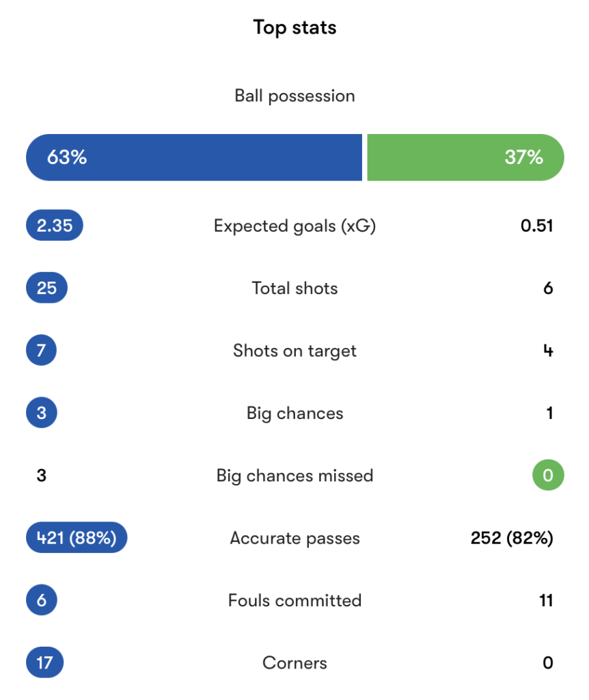Screen dimensions: 589x700
Task: Click the Expected goals (xG) label
Action: (x=294, y=226)
